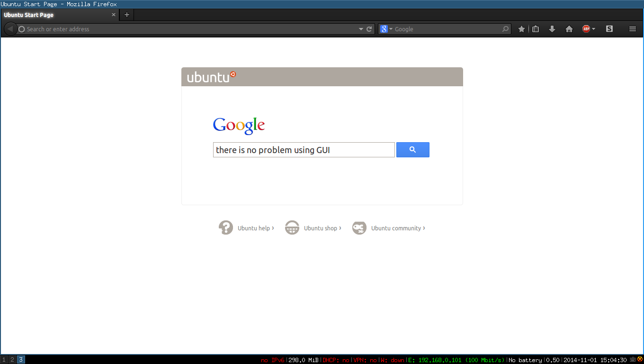The height and width of the screenshot is (364, 644).
Task: Reload the current page
Action: [369, 29]
